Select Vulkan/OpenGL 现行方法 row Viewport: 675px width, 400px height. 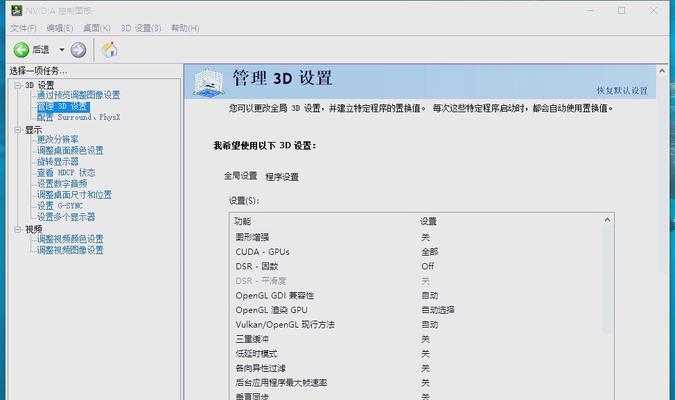click(418, 325)
